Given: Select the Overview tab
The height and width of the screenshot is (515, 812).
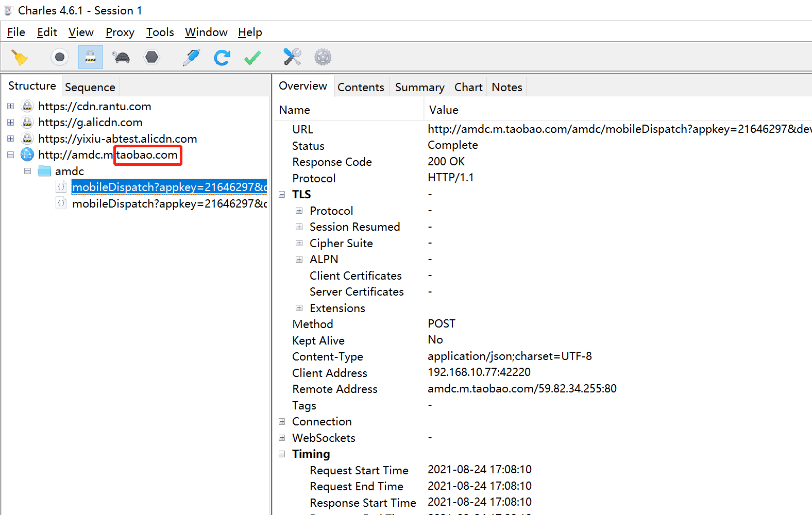Looking at the screenshot, I should click(303, 86).
